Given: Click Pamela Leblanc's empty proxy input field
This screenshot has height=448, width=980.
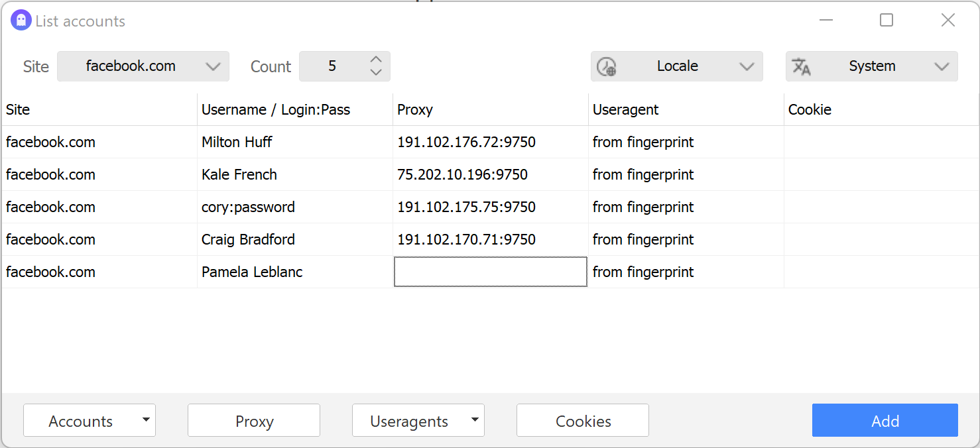Looking at the screenshot, I should tap(490, 272).
